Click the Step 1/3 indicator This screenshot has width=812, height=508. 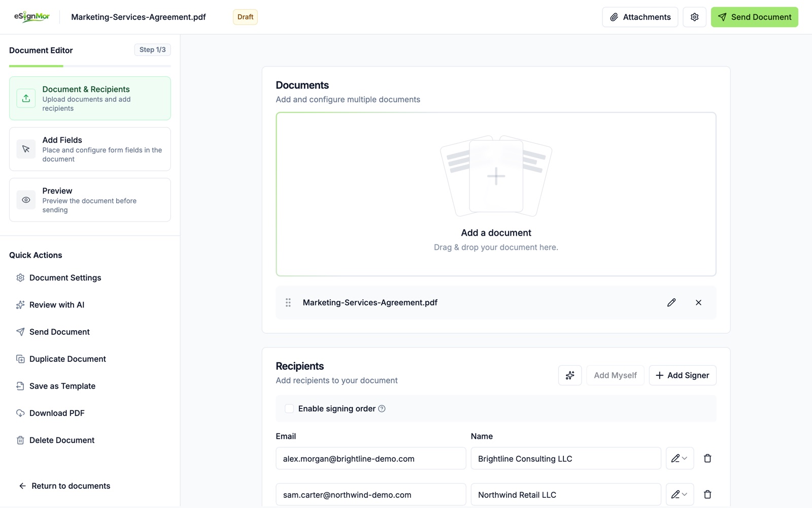[152, 49]
